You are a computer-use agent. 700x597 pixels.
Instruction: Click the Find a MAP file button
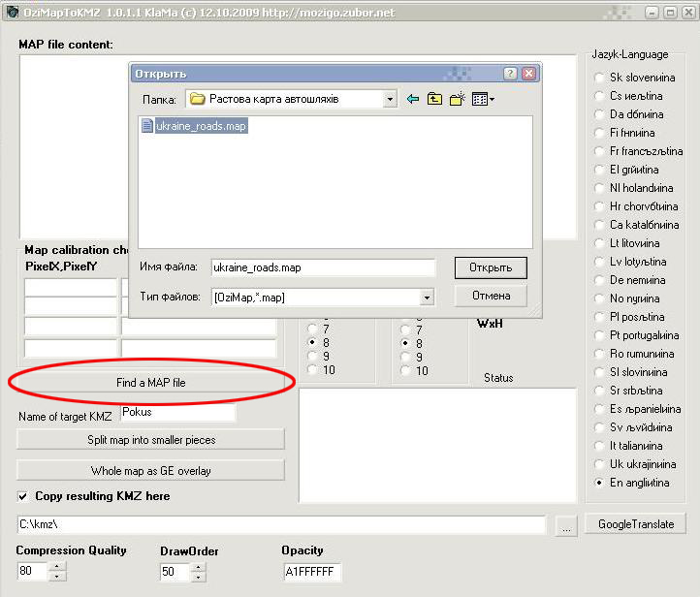[150, 383]
